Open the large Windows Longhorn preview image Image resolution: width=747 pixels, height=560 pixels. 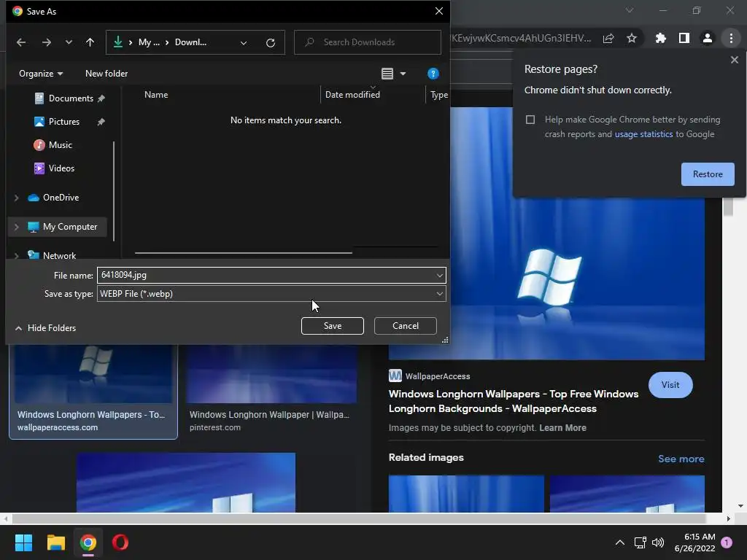click(546, 279)
